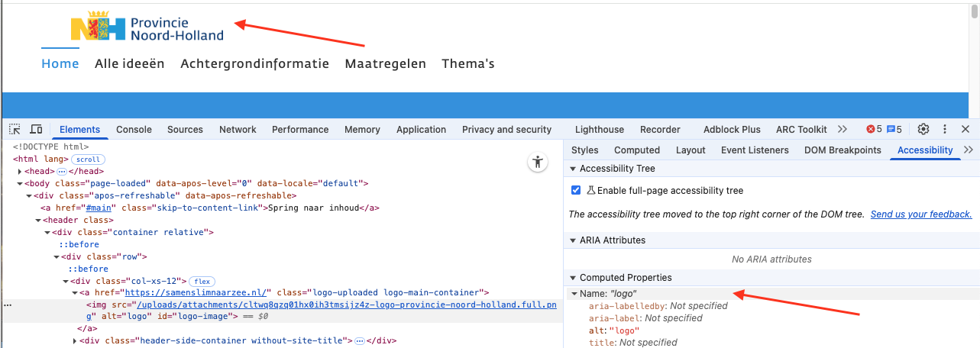Click the red error count badge

pos(874,130)
